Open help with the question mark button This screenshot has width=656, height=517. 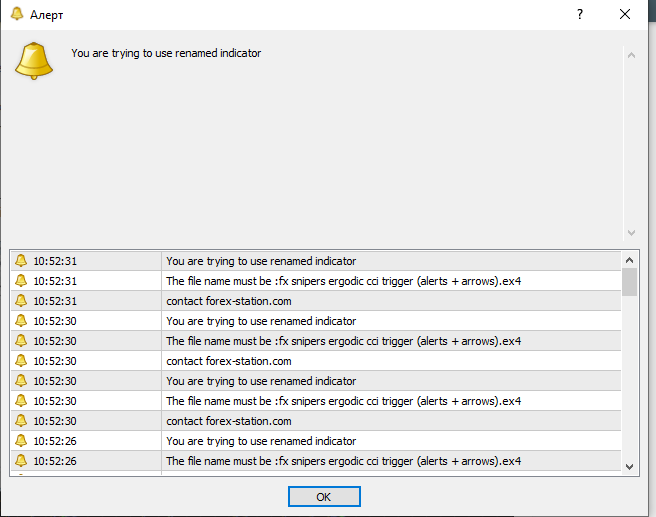[580, 15]
